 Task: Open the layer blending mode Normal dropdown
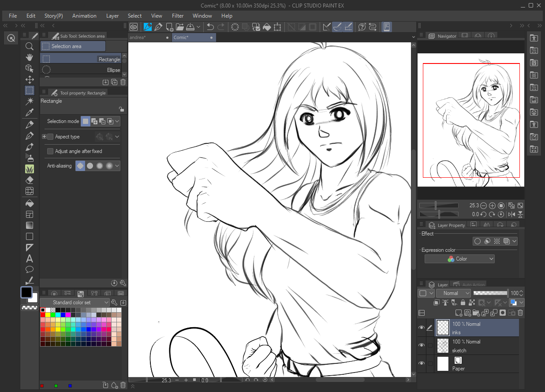453,293
